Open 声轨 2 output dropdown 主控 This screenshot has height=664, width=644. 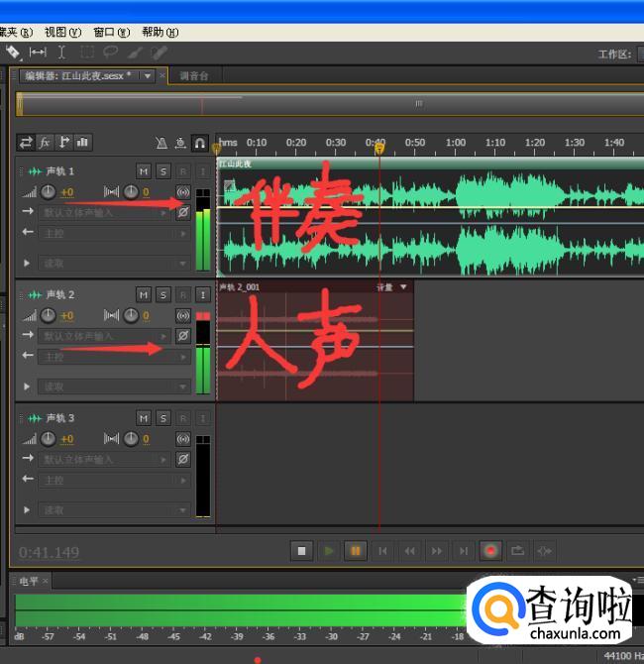[x=114, y=357]
